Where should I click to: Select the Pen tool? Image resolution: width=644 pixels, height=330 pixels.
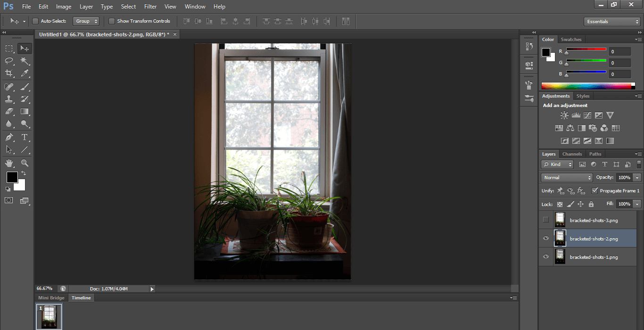[9, 137]
